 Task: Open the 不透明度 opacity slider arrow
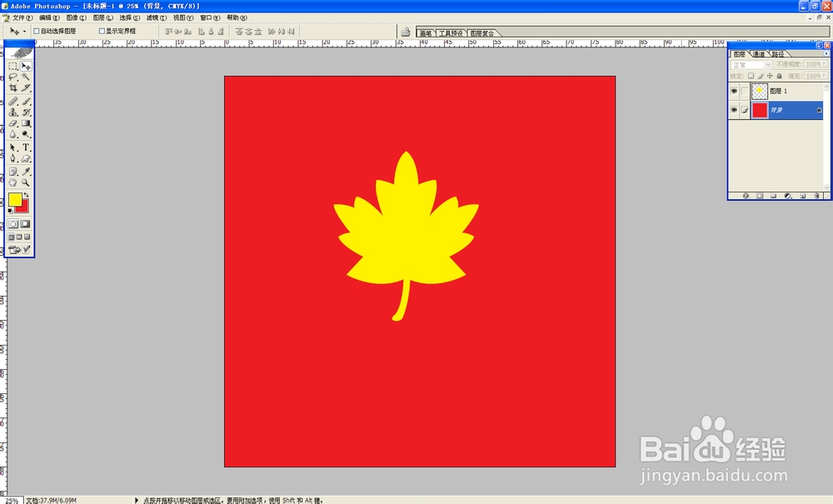[825, 64]
